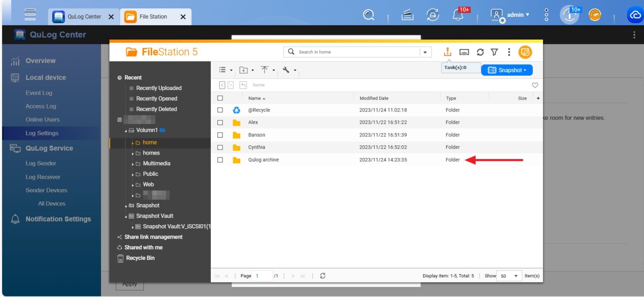Expand the items-per-page Show dropdown

509,276
